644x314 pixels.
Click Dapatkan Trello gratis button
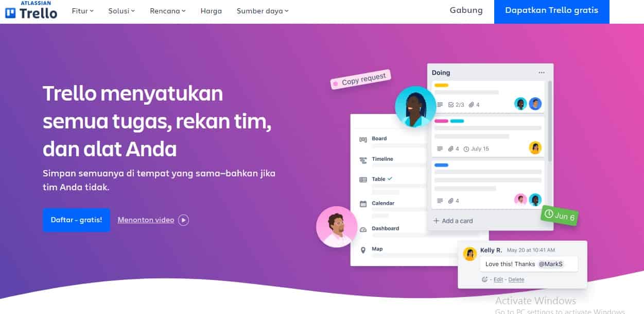(552, 11)
